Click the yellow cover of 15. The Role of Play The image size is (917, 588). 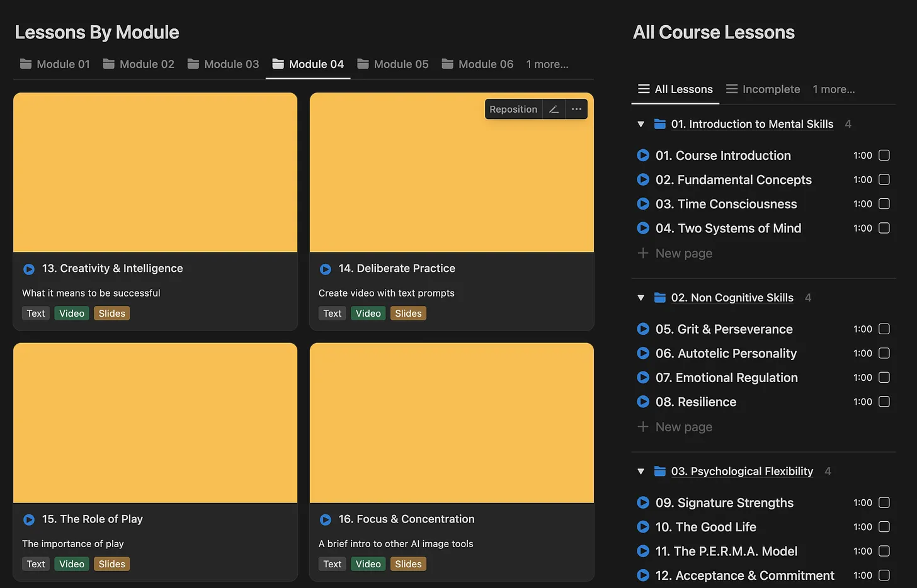(x=155, y=422)
